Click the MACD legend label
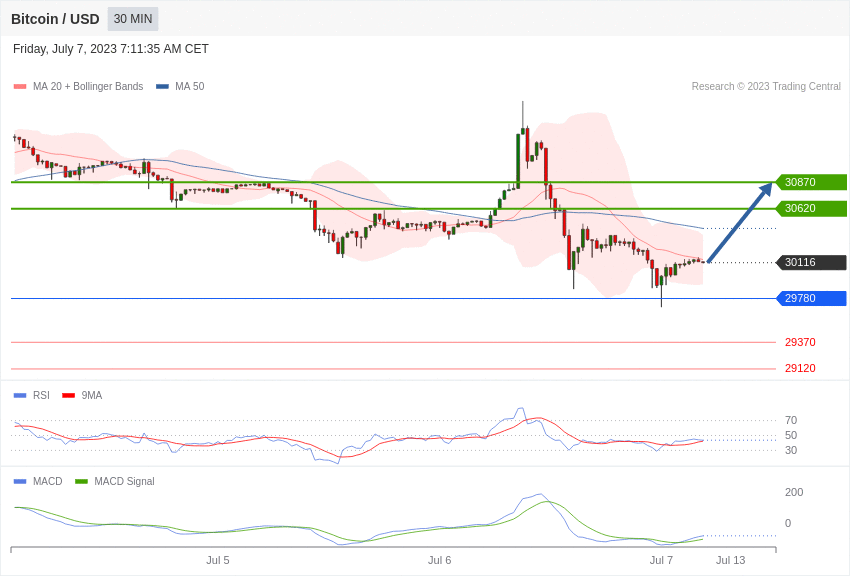The height and width of the screenshot is (576, 850). click(x=48, y=481)
